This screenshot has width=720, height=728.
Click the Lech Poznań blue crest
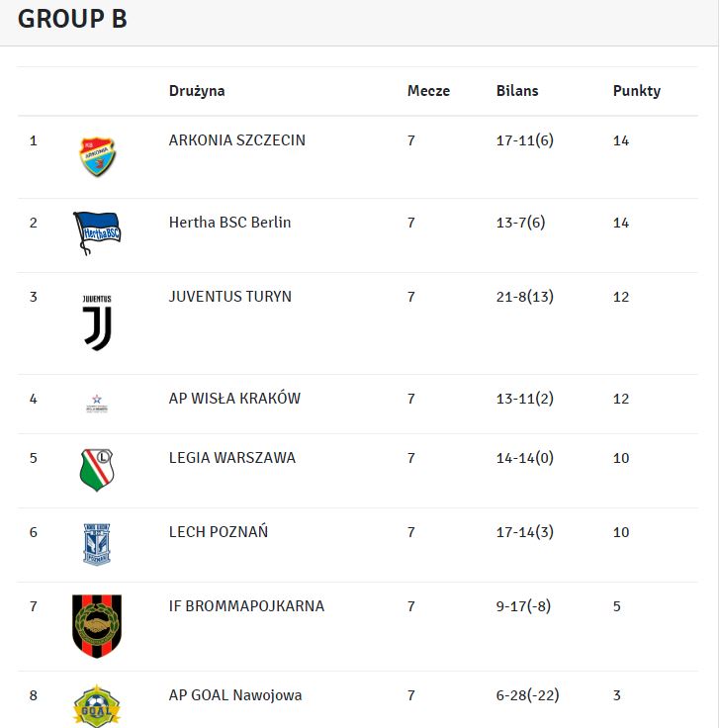[97, 544]
